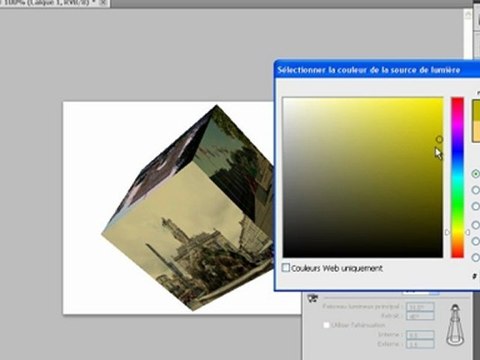Click the color picker dialog title bar
The image size is (480, 360).
click(377, 70)
